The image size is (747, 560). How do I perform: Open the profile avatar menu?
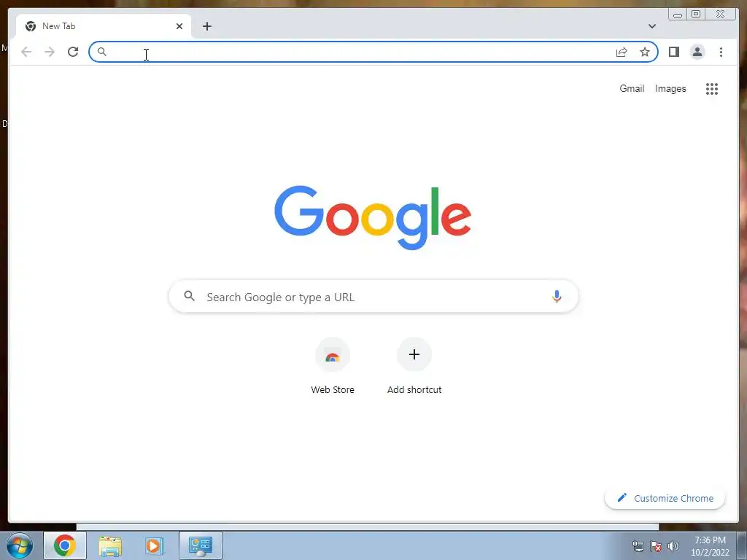tap(697, 52)
